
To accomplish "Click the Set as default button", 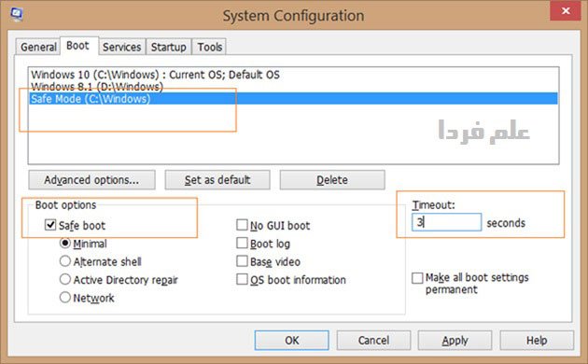I will tap(217, 180).
